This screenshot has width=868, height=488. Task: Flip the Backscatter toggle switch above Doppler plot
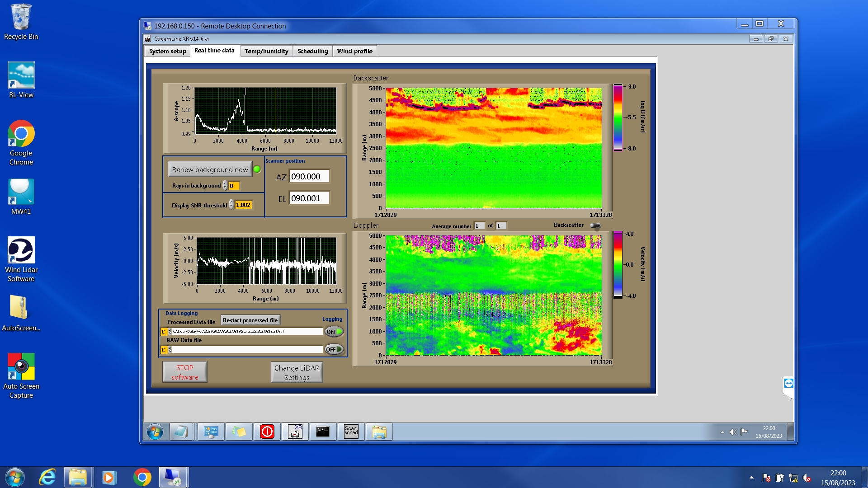click(x=595, y=225)
